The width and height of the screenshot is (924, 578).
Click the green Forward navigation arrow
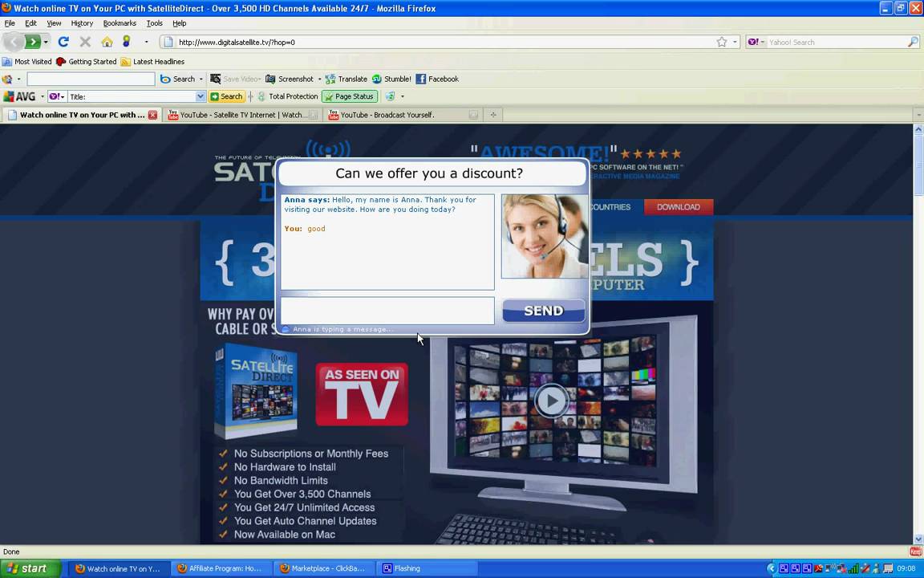coord(33,42)
